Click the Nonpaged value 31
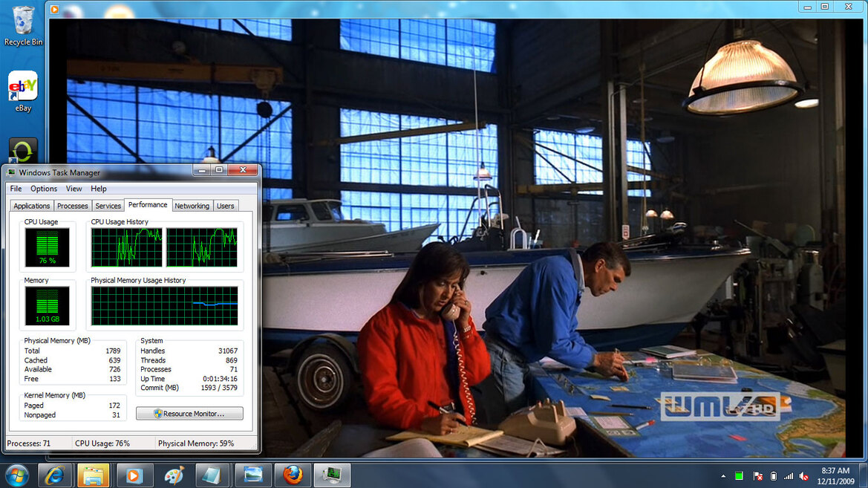 point(117,415)
